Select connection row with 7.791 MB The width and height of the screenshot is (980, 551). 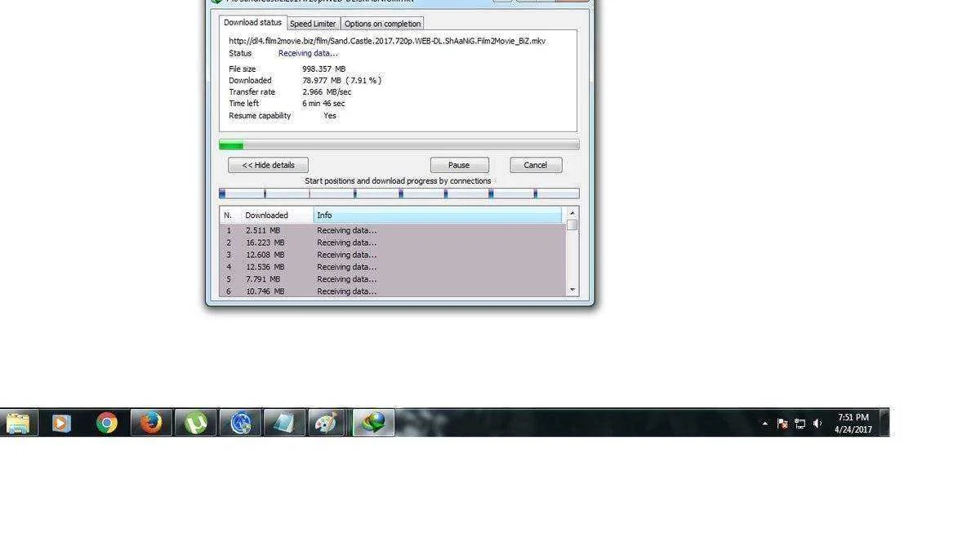pos(393,279)
